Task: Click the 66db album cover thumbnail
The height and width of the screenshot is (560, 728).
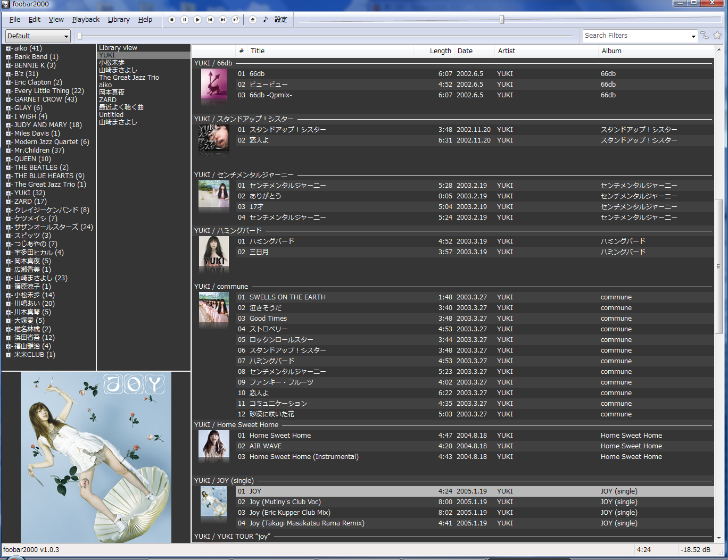Action: point(214,85)
